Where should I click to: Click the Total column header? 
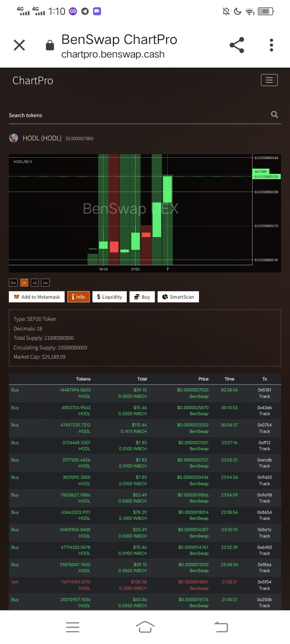point(142,379)
